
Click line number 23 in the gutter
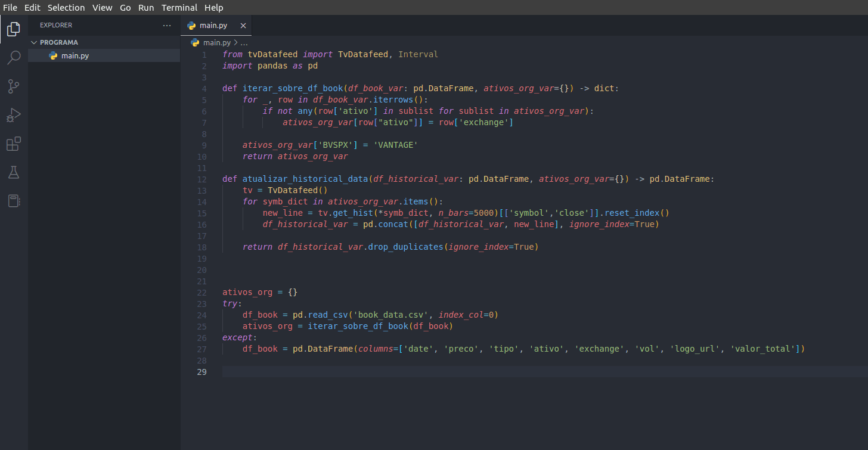pyautogui.click(x=201, y=303)
